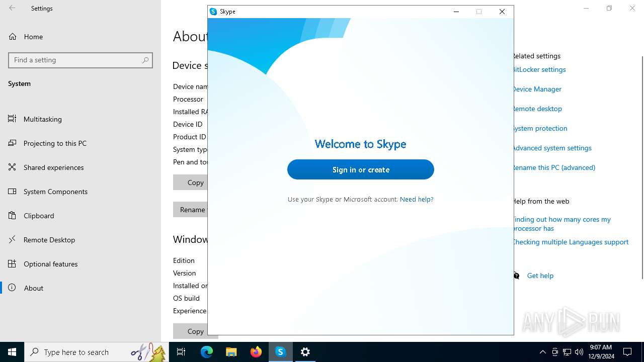This screenshot has height=362, width=644.
Task: Close the Skype window
Action: [x=502, y=12]
